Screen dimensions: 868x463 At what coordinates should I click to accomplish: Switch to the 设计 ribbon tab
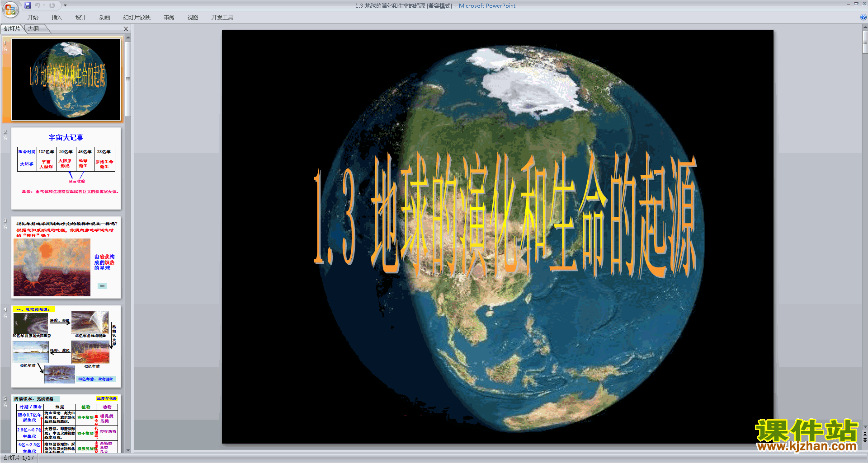[80, 18]
